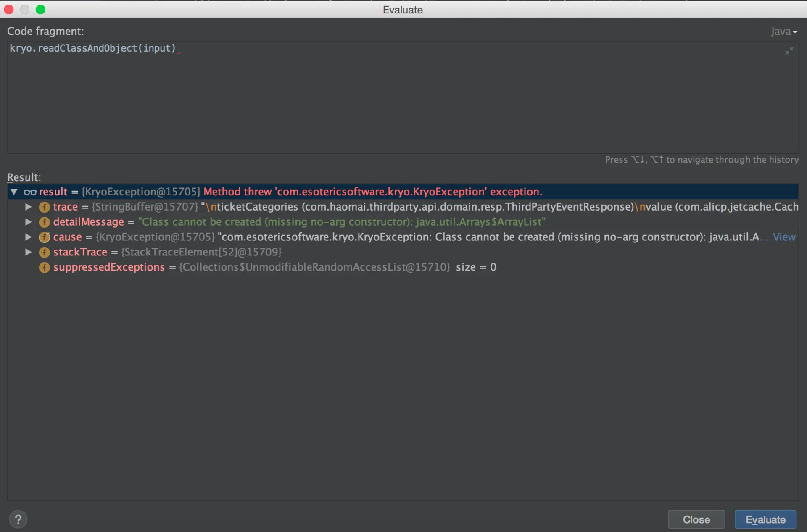Click inside the code fragment editor
This screenshot has width=807, height=532.
tap(378, 97)
